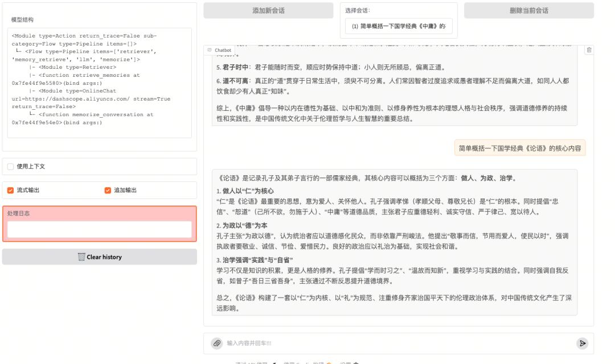Click the paperclip attachment icon in input bar
Screen dimensions: 615x364
[x=216, y=343]
